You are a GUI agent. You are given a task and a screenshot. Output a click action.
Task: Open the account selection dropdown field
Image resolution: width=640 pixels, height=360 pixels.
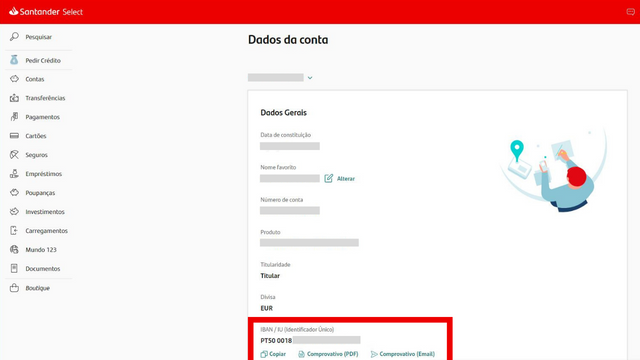280,78
